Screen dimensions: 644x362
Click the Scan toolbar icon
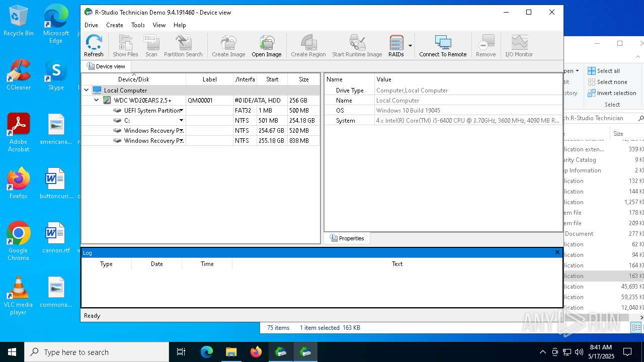(151, 46)
